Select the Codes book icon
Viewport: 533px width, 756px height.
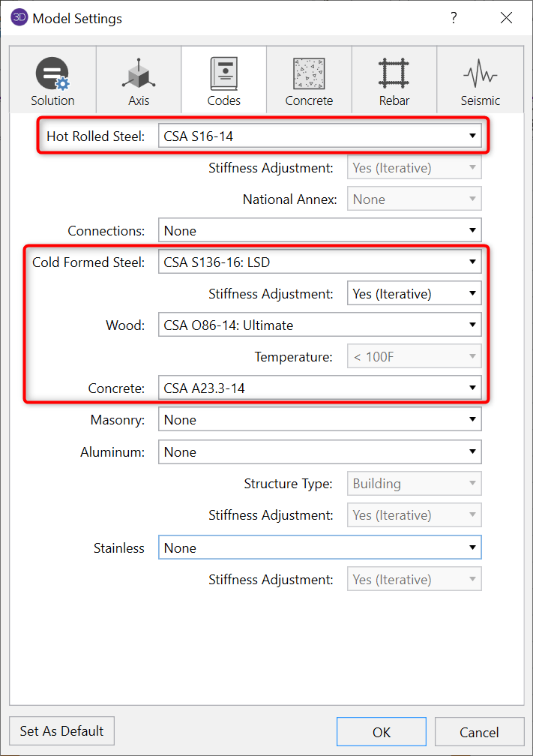click(224, 75)
